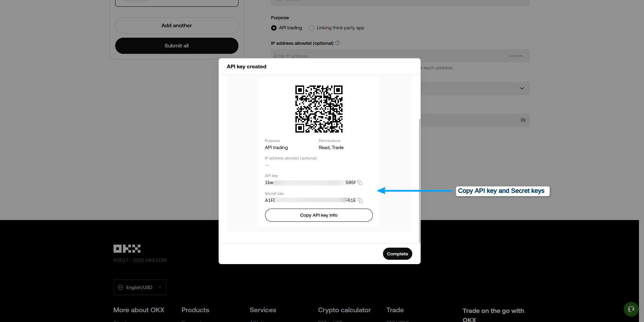Click 'Trade on the go with OKX' heading
This screenshot has width=644, height=322.
click(493, 315)
